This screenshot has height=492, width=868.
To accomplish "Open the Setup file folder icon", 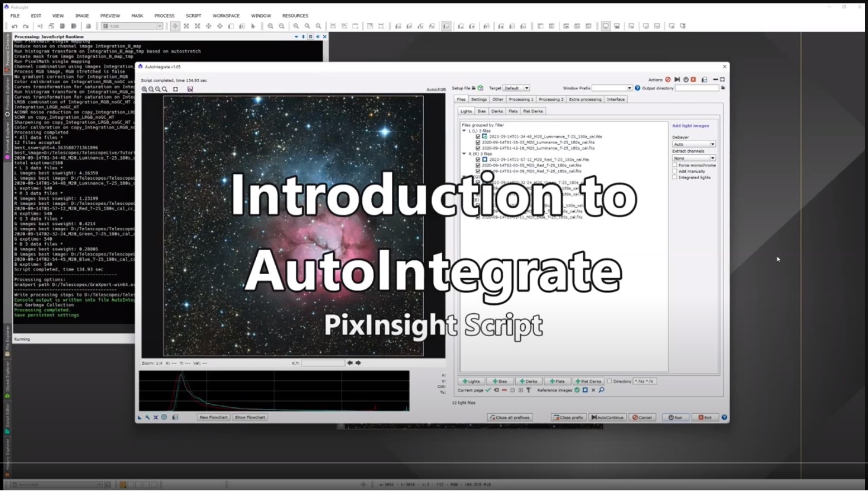I will (x=473, y=88).
